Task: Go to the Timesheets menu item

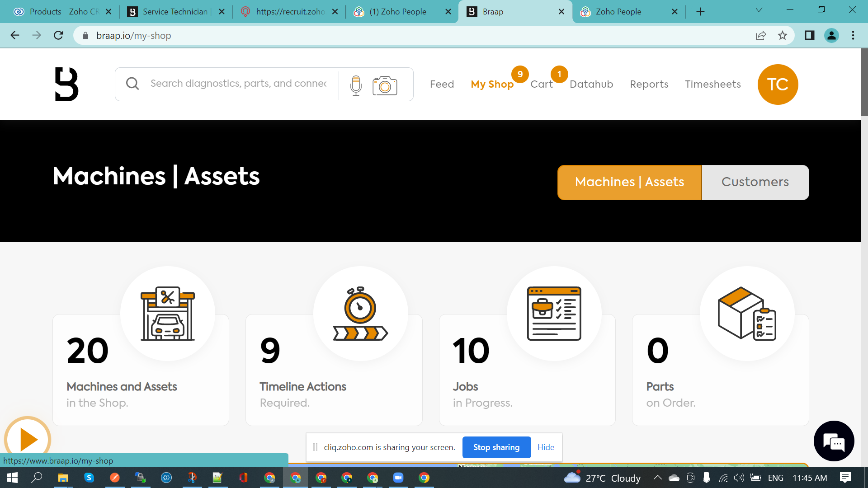Action: click(x=712, y=84)
